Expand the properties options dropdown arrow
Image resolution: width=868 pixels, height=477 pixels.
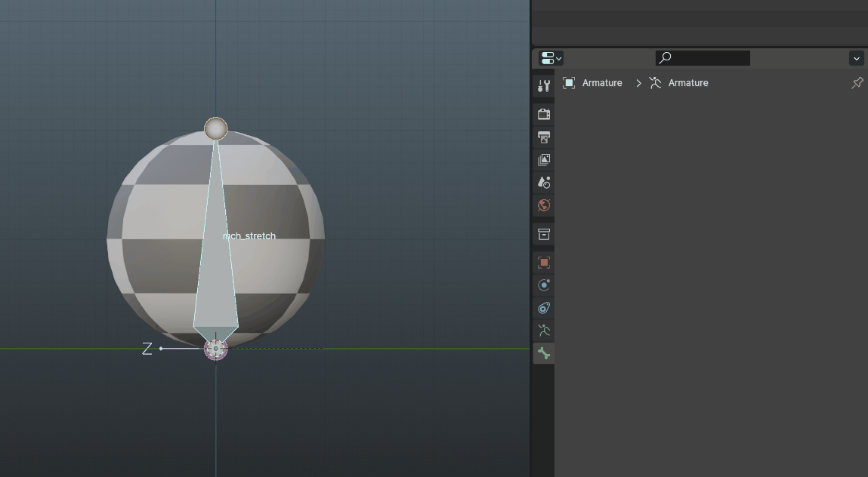856,58
